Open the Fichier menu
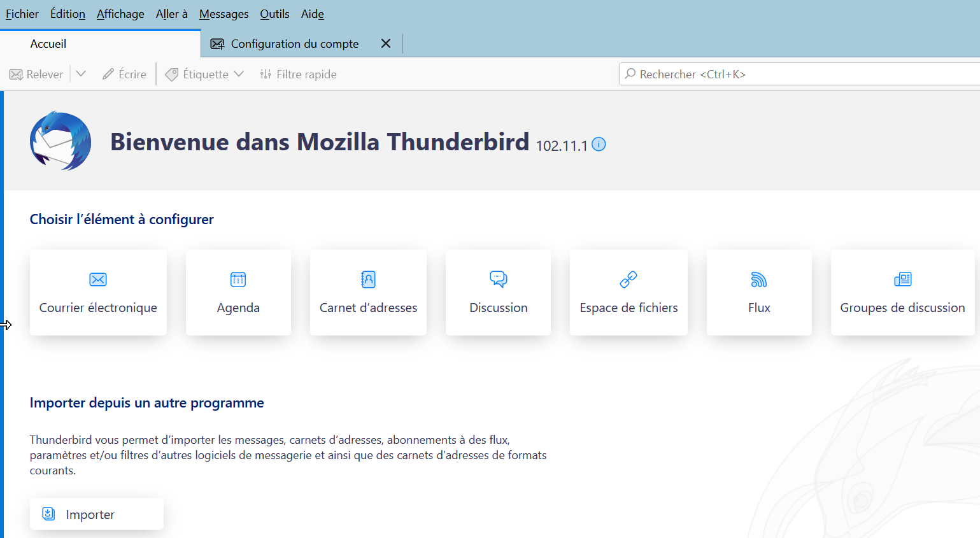980x538 pixels. (22, 14)
